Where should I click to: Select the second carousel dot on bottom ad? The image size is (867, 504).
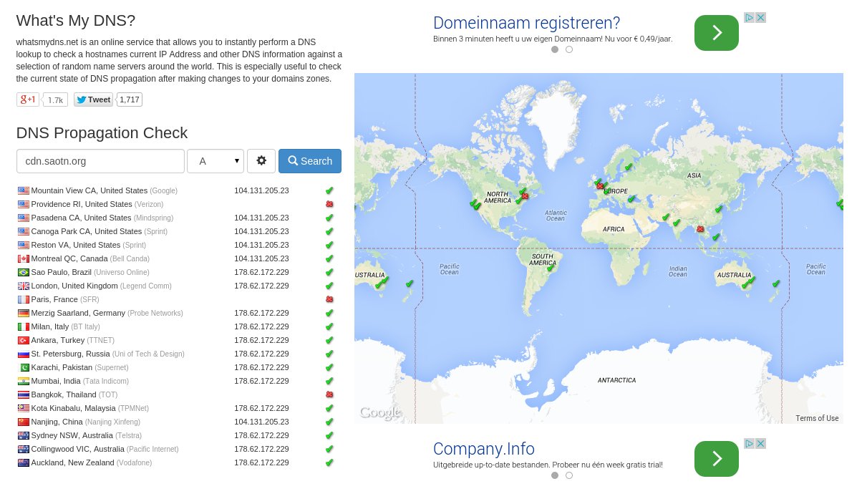(569, 475)
